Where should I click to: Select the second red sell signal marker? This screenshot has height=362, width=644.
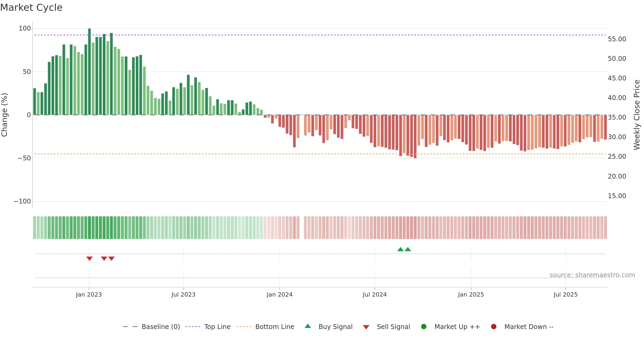click(x=104, y=258)
